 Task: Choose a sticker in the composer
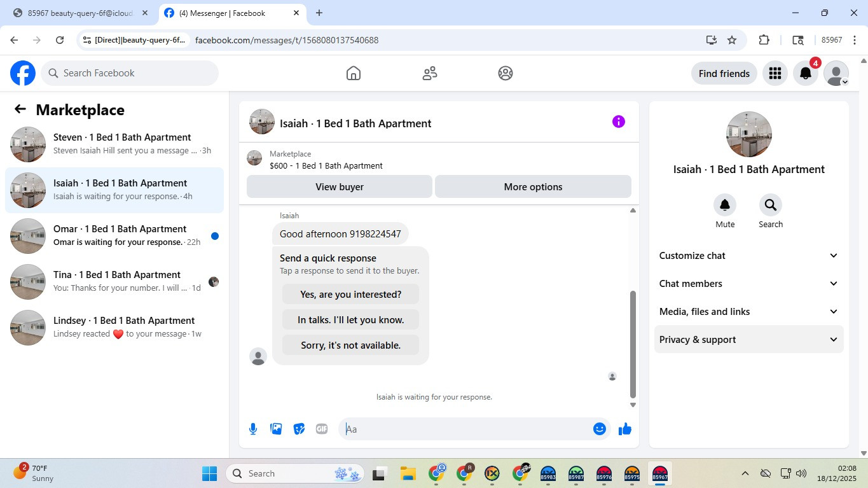tap(299, 429)
